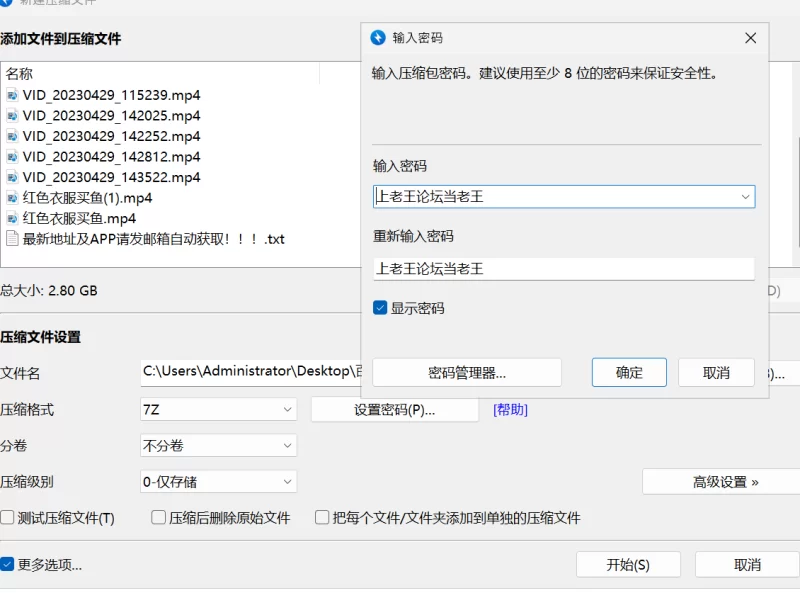The width and height of the screenshot is (800, 593).
Task: Open the 密码管理器 button
Action: pyautogui.click(x=467, y=373)
